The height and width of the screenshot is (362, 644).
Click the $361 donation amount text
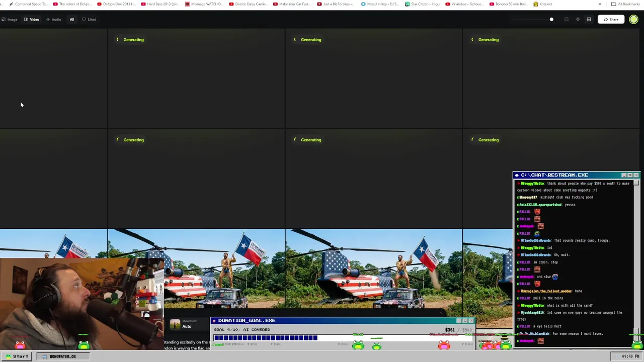(450, 330)
